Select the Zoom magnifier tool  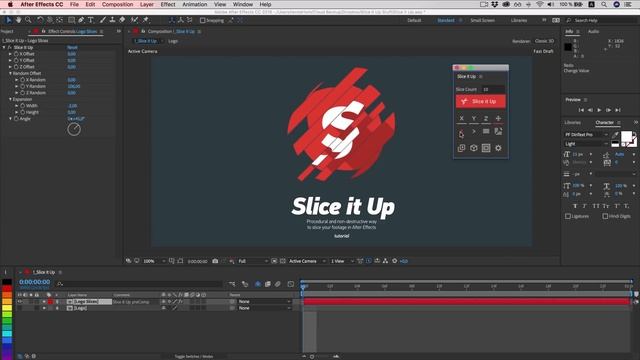[28, 20]
